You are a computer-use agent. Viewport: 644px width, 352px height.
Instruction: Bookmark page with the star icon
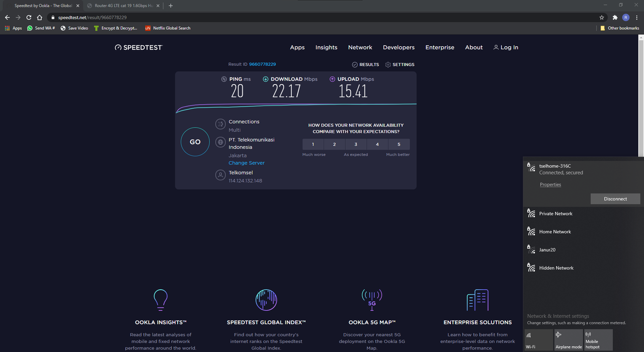pyautogui.click(x=602, y=17)
